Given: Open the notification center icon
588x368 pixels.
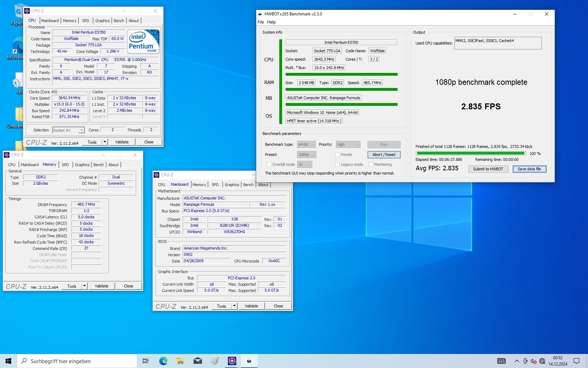Looking at the screenshot, I should click(576, 361).
